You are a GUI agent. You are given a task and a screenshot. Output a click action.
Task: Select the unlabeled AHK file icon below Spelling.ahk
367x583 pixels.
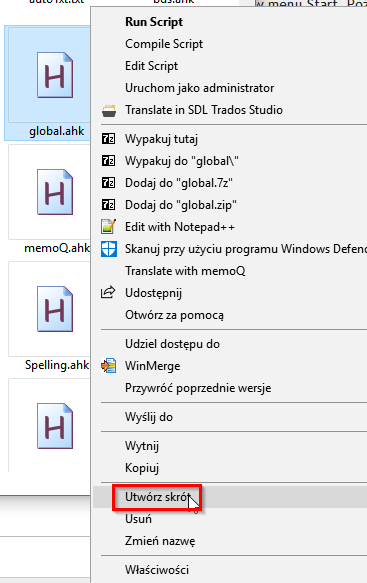click(x=55, y=426)
